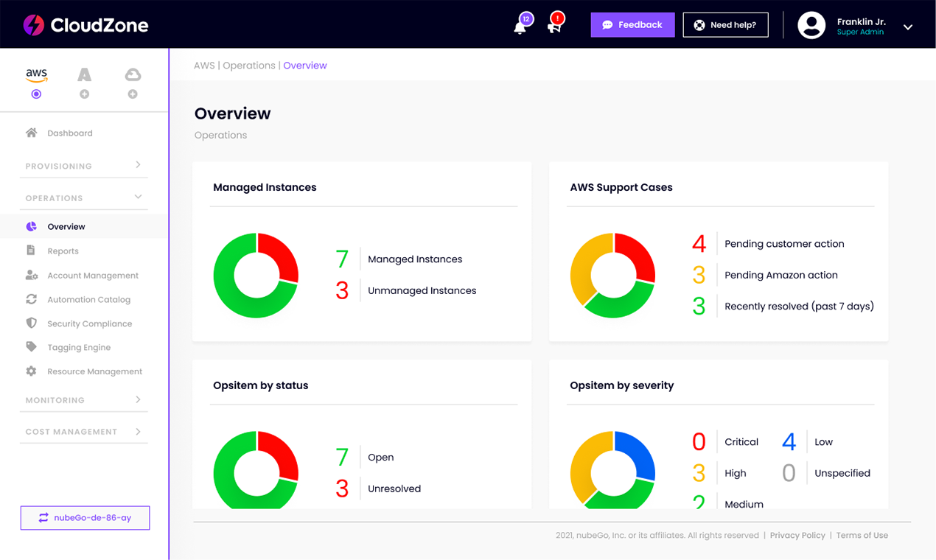Select the AWS radio indicator under logo
The width and height of the screenshot is (936, 560).
pos(36,94)
